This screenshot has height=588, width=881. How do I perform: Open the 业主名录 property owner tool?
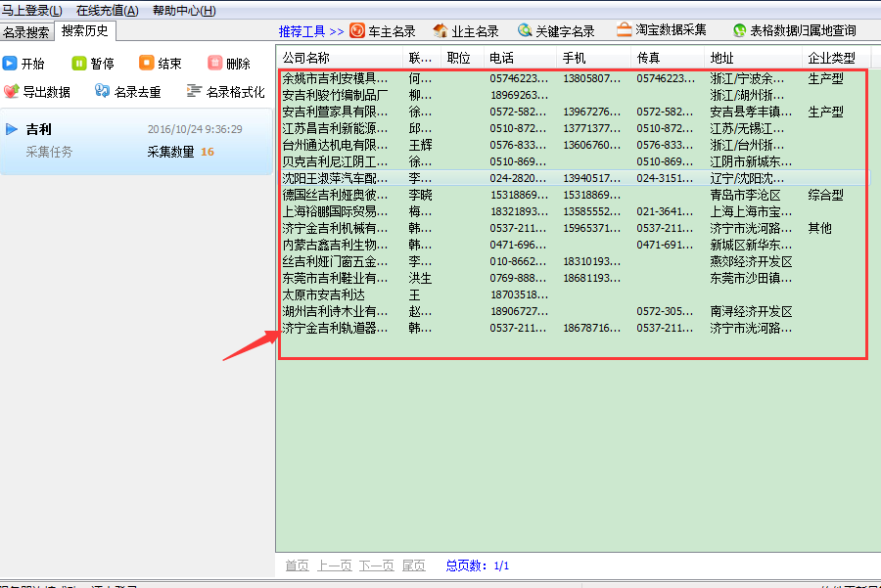click(x=466, y=30)
